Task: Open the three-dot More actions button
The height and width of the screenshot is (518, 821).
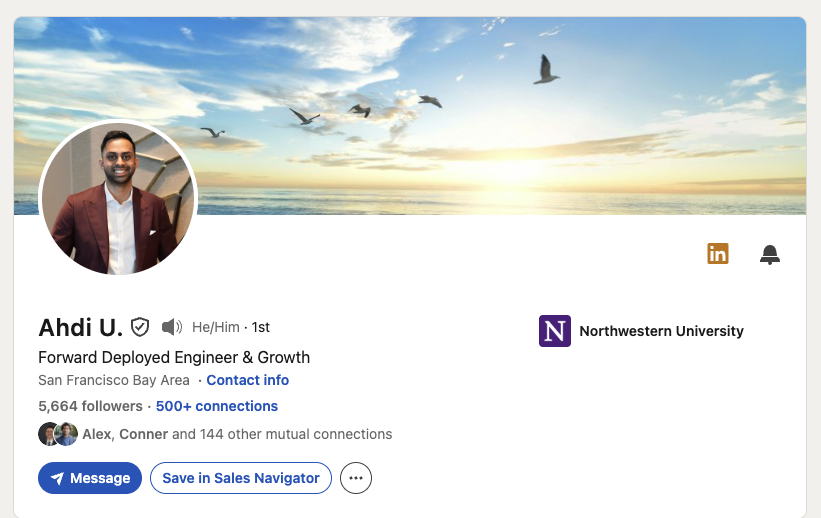Action: pos(356,478)
